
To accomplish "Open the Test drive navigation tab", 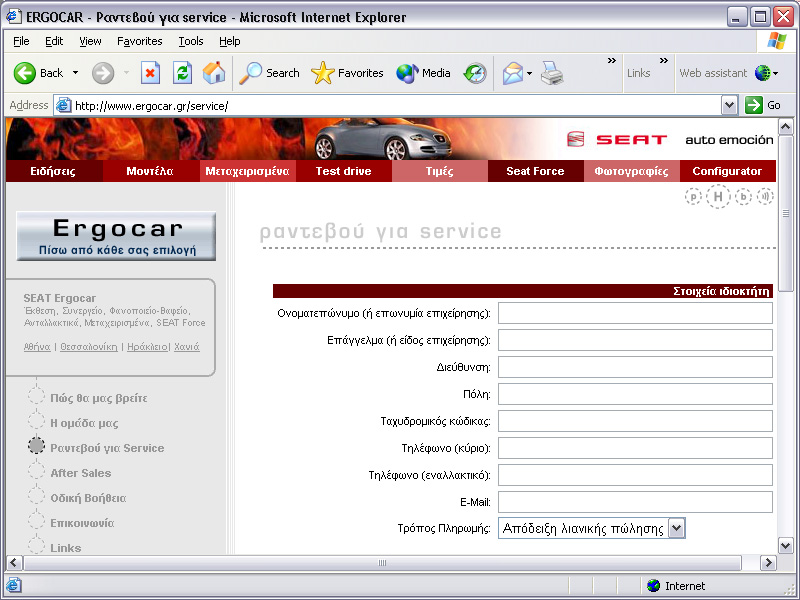I will tap(343, 171).
